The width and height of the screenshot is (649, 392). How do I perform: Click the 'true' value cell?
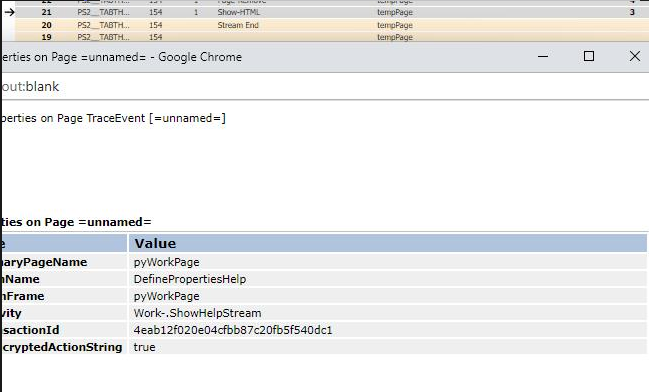pyautogui.click(x=387, y=347)
